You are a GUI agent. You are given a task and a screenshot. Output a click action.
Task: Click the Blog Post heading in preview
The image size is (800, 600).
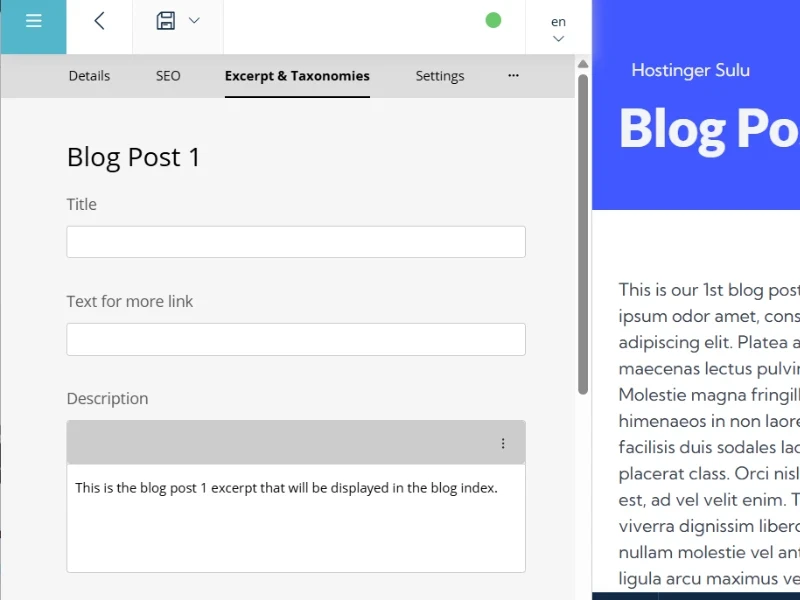coord(708,129)
